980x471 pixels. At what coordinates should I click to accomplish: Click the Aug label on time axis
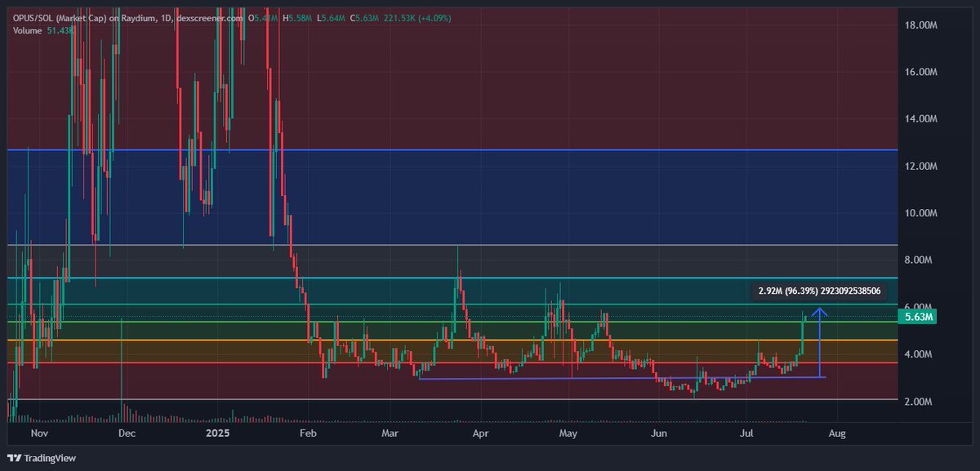tap(835, 434)
